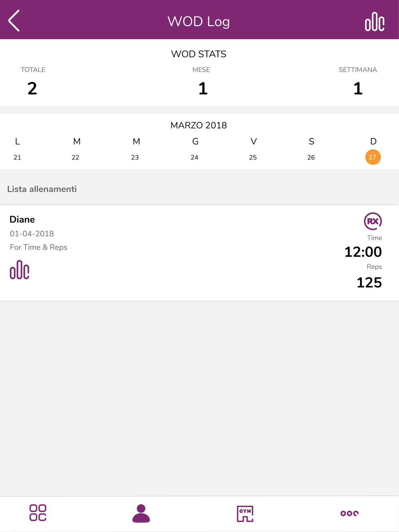The height and width of the screenshot is (532, 399).
Task: Tap the MARZO 2018 month header
Action: click(x=199, y=125)
